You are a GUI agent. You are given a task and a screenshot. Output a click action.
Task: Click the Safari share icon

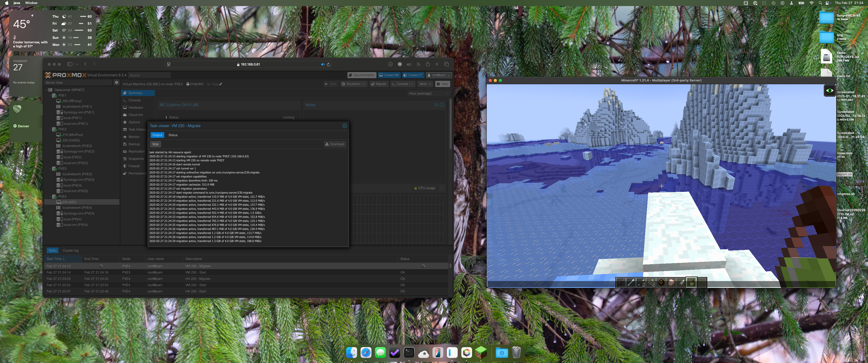tap(428, 64)
